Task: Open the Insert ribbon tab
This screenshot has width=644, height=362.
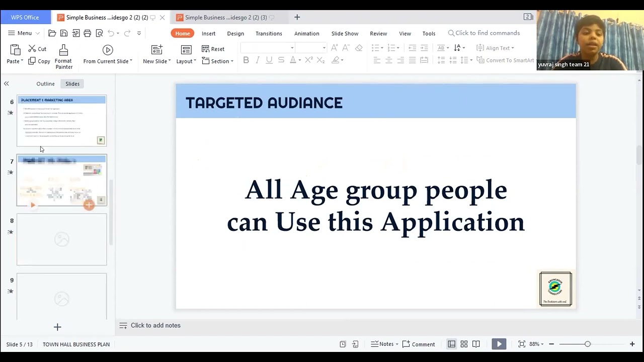Action: (x=208, y=33)
